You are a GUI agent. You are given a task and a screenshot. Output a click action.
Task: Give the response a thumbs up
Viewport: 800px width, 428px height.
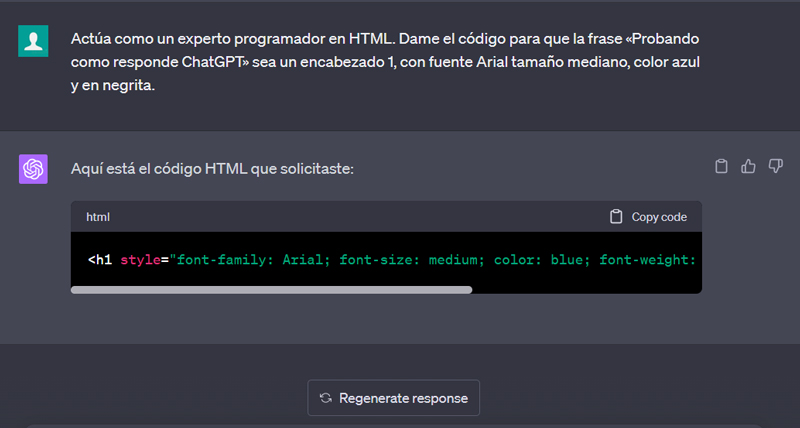[748, 166]
